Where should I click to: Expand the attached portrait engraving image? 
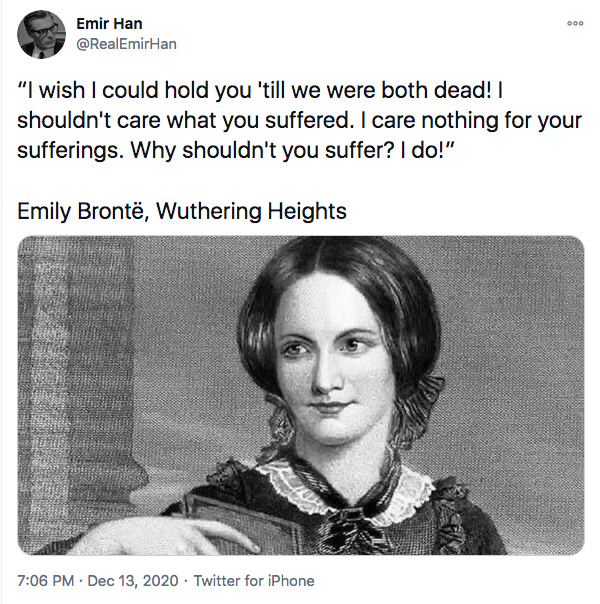[x=300, y=395]
